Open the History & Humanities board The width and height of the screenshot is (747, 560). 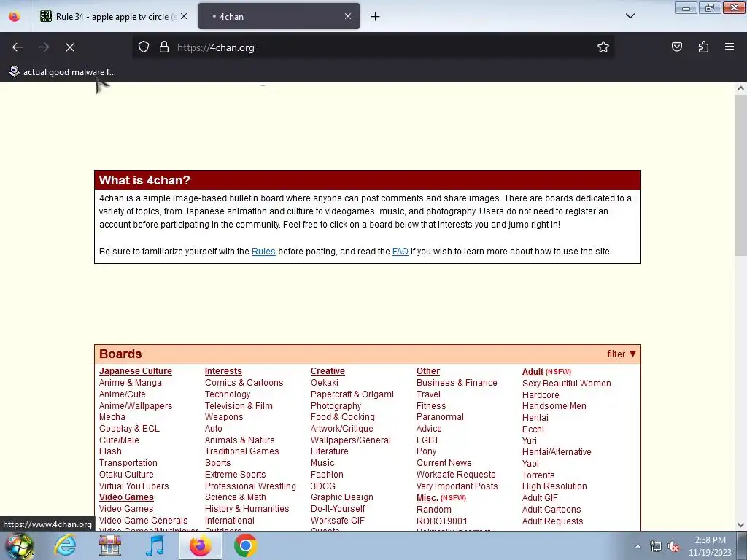pos(247,509)
